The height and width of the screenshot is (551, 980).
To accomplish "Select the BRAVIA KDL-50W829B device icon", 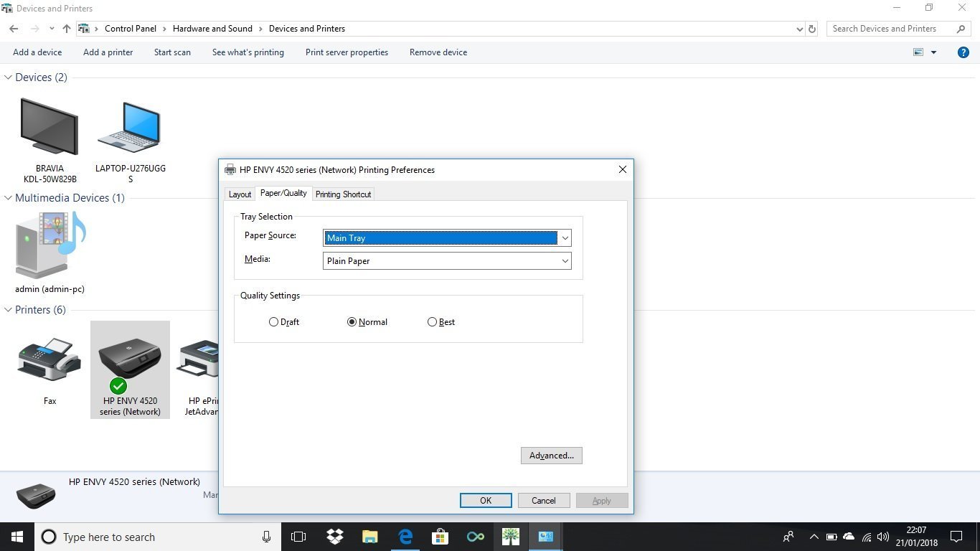I will coord(50,128).
